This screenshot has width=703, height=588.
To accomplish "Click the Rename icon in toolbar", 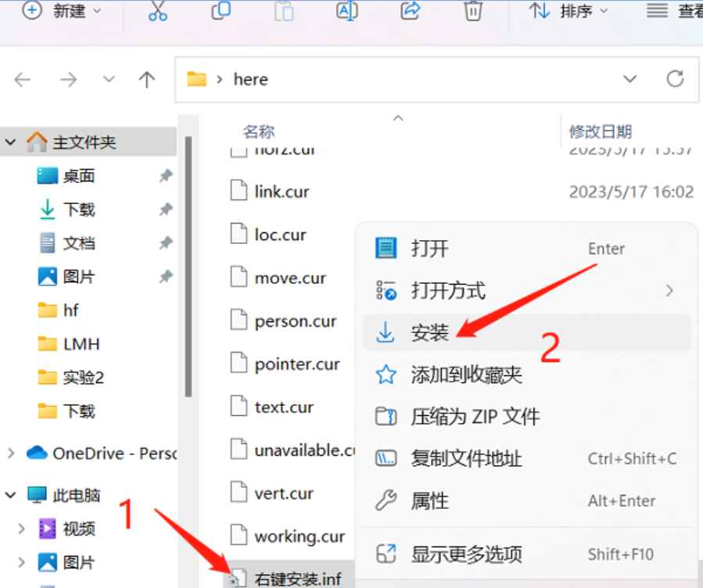I will pos(346,11).
